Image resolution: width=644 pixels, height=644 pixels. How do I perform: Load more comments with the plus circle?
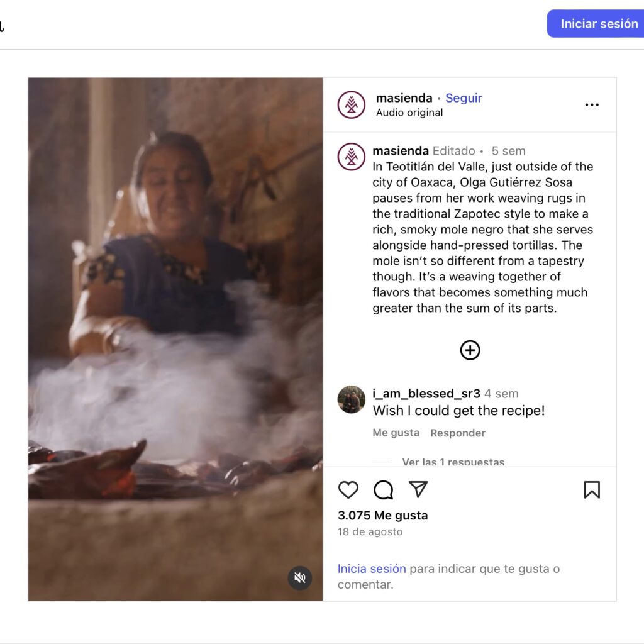coord(470,350)
